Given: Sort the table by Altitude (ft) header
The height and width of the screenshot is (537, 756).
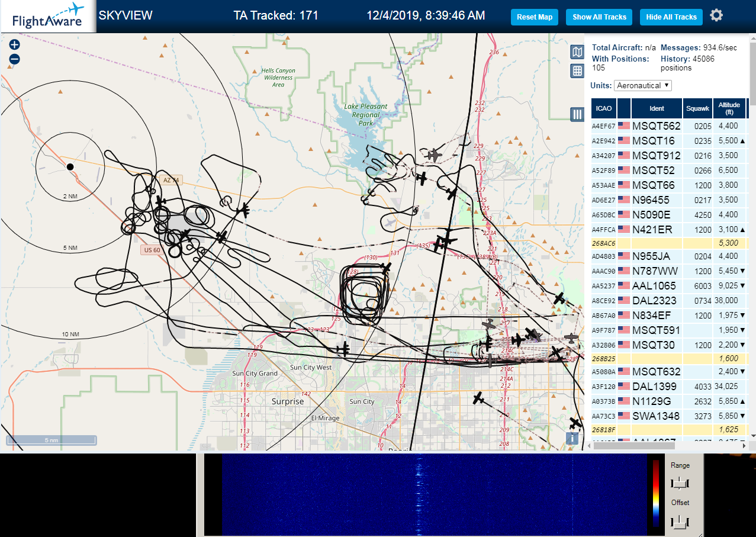Looking at the screenshot, I should 729,108.
